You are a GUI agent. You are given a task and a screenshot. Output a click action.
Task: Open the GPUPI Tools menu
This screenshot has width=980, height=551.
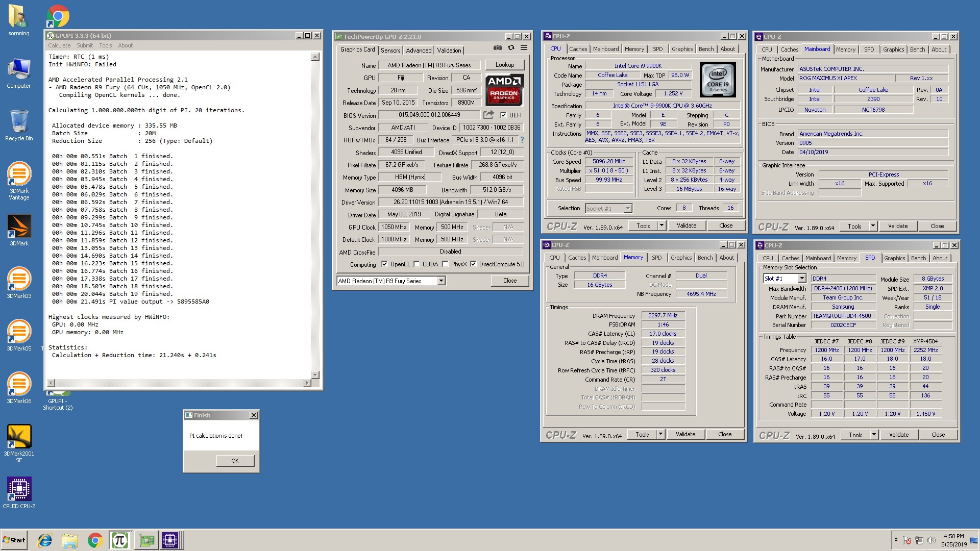coord(105,45)
